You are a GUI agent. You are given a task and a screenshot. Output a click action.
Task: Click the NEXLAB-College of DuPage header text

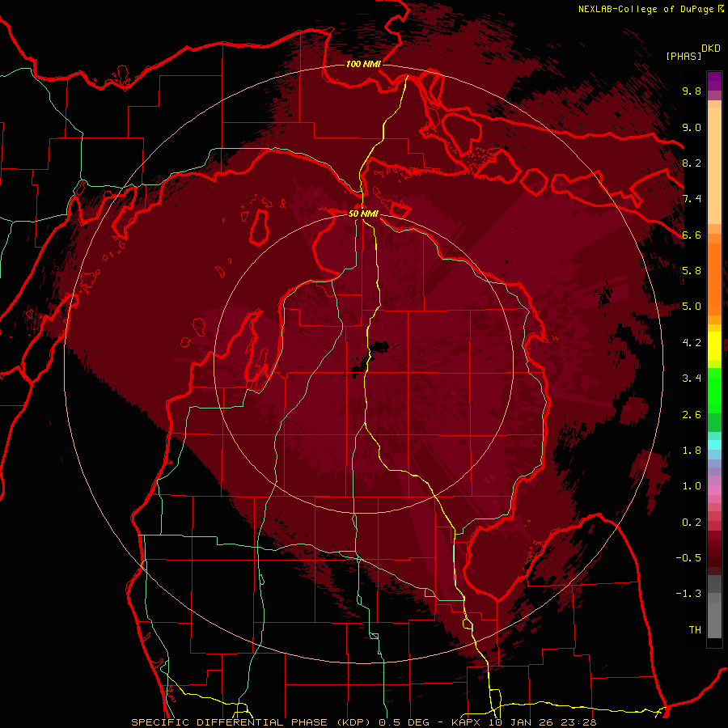click(645, 9)
